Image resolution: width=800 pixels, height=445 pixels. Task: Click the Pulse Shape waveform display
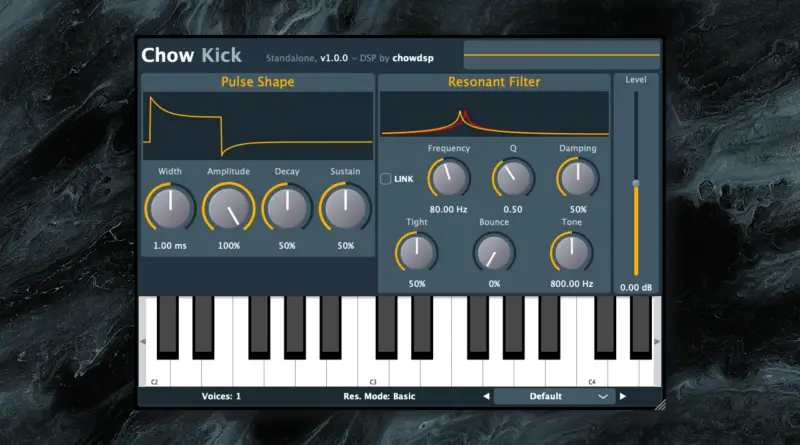click(257, 126)
